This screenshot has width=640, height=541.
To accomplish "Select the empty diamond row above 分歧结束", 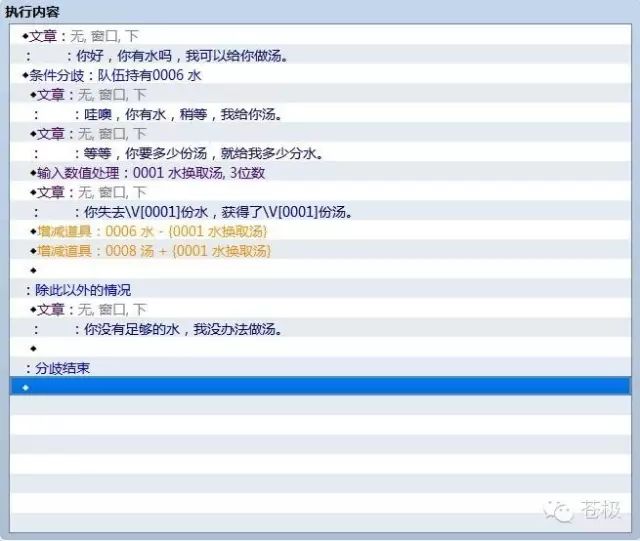I will [x=320, y=349].
